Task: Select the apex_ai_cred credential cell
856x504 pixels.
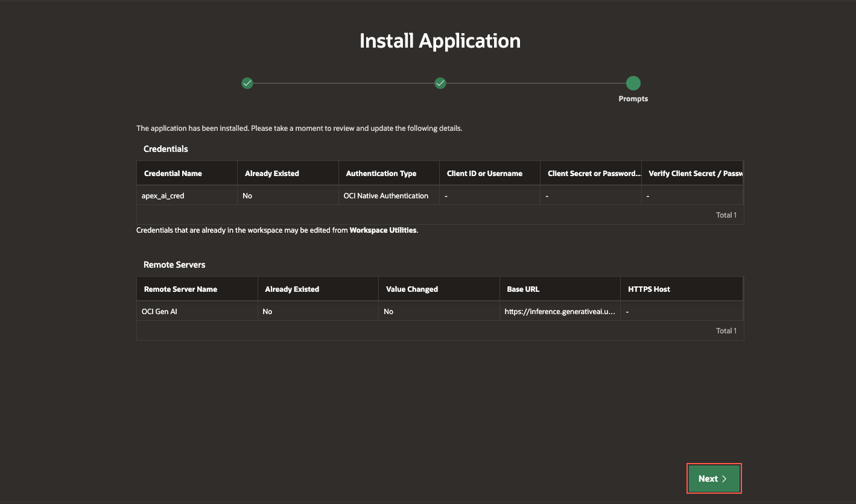Action: (187, 195)
